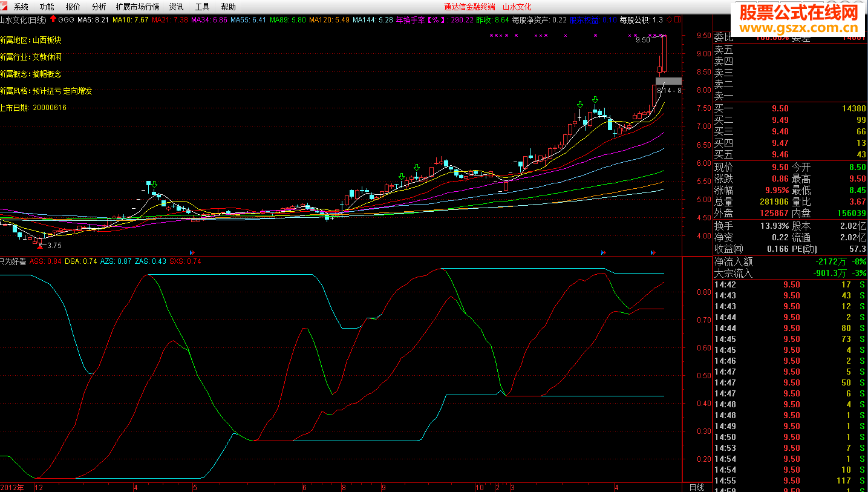Click the red app logo icon

tap(4, 7)
